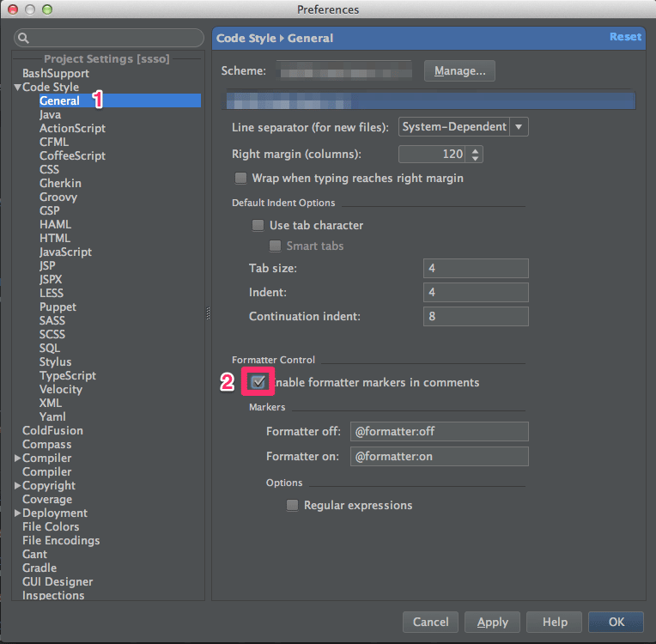
Task: Select General under Code Style
Action: [59, 100]
